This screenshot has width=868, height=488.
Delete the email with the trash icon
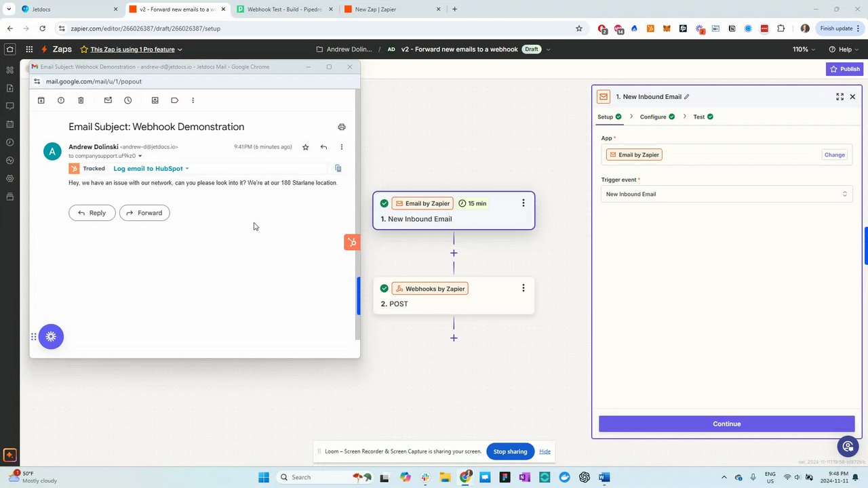pos(81,100)
